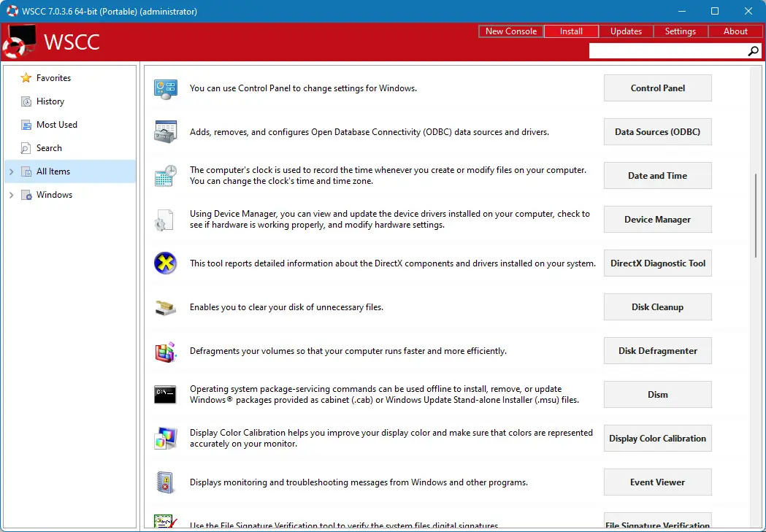
Task: Click the Windows category icon in sidebar
Action: (26, 195)
